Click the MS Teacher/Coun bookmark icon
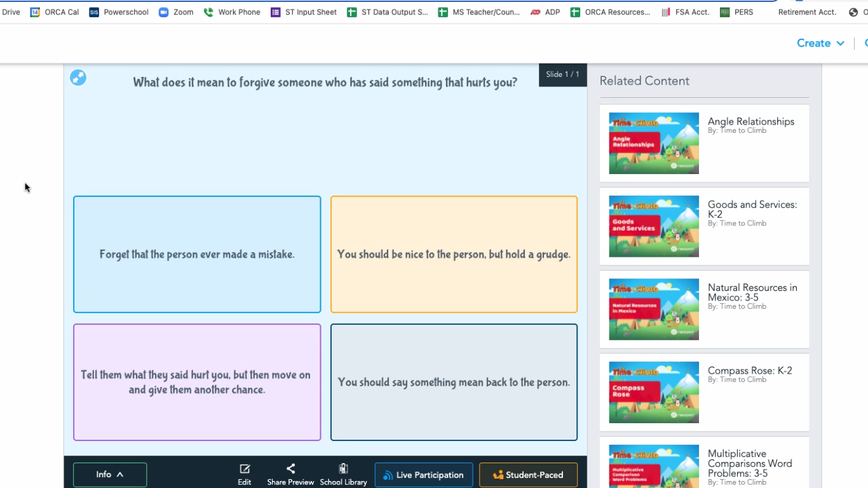Viewport: 868px width, 488px height. coord(443,12)
